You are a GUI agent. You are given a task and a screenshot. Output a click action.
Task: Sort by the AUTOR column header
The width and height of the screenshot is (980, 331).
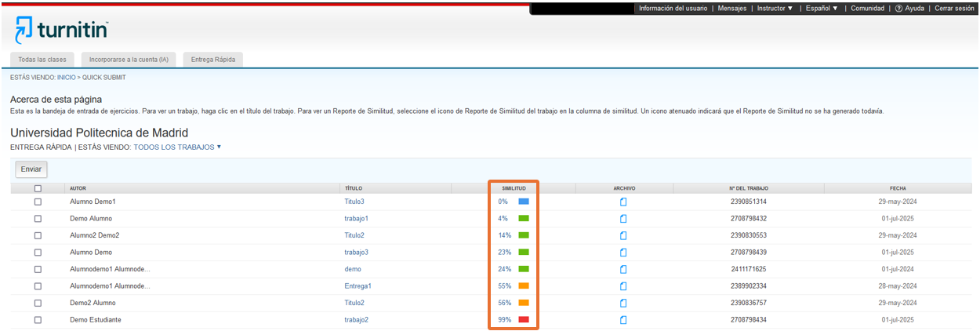coord(78,188)
